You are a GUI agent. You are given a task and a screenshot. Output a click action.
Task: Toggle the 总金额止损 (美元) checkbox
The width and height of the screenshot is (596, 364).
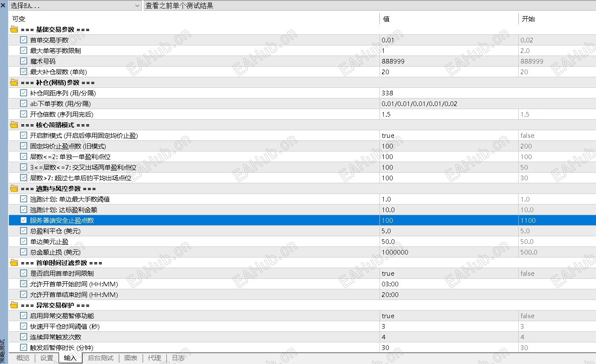pyautogui.click(x=24, y=252)
